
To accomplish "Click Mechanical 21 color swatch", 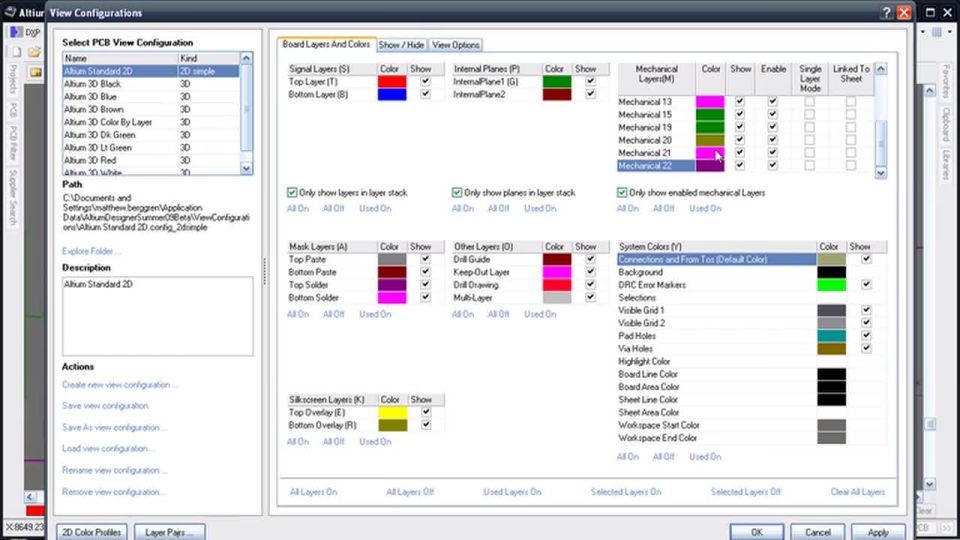I will pyautogui.click(x=710, y=152).
